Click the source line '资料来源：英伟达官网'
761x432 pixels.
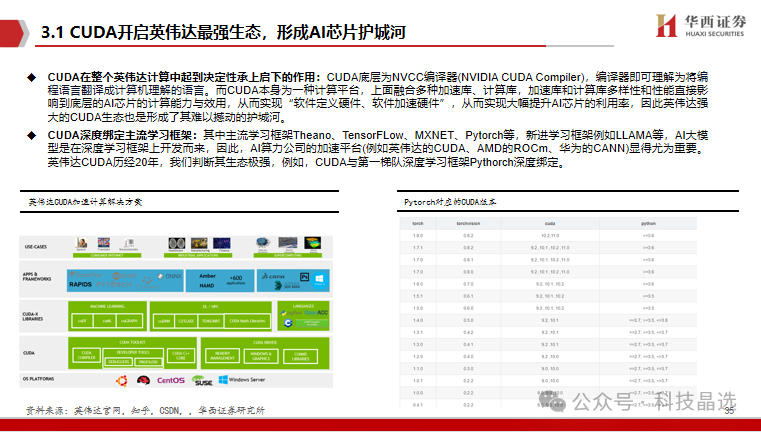point(73,411)
